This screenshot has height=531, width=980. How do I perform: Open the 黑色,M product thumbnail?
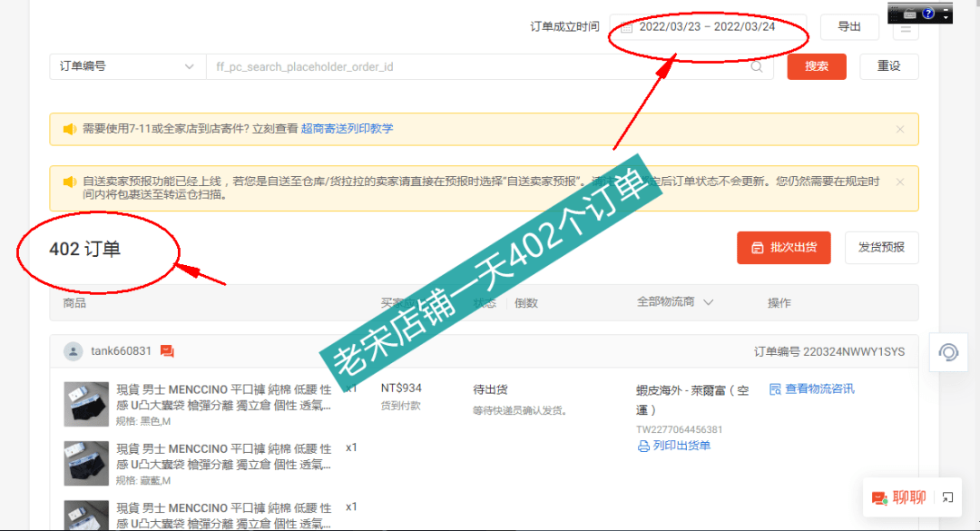point(86,405)
